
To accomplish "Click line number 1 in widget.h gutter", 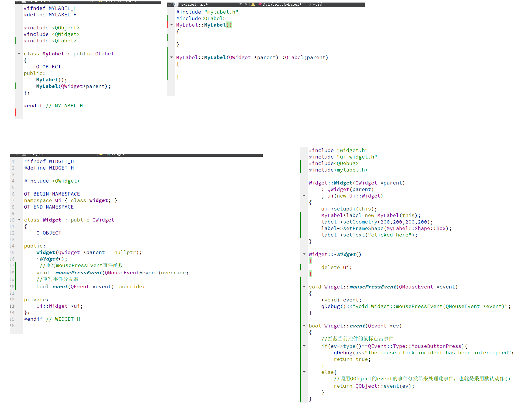I will tap(13, 161).
